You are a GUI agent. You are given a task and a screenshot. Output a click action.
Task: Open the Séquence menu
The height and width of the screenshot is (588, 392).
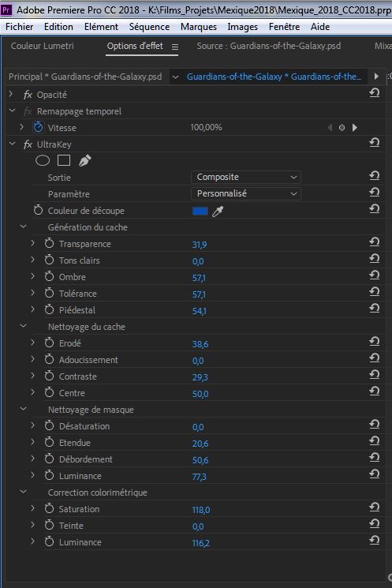pos(149,27)
